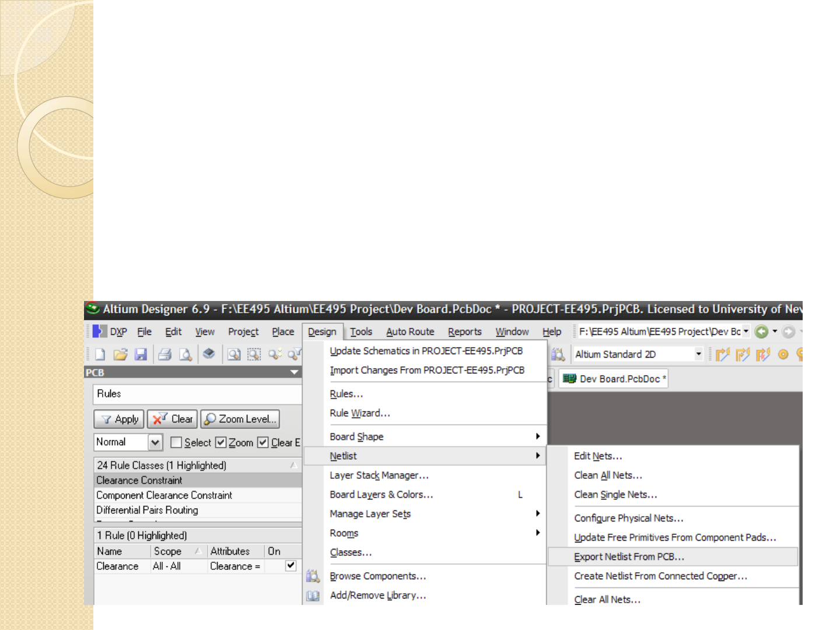The height and width of the screenshot is (630, 840).
Task: Choose Configure Physical Nets
Action: [673, 518]
